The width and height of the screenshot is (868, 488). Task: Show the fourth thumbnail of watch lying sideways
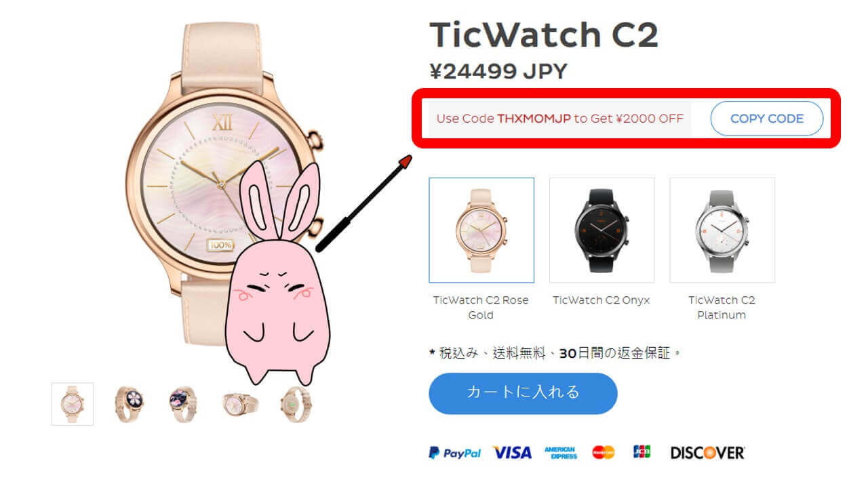click(240, 405)
